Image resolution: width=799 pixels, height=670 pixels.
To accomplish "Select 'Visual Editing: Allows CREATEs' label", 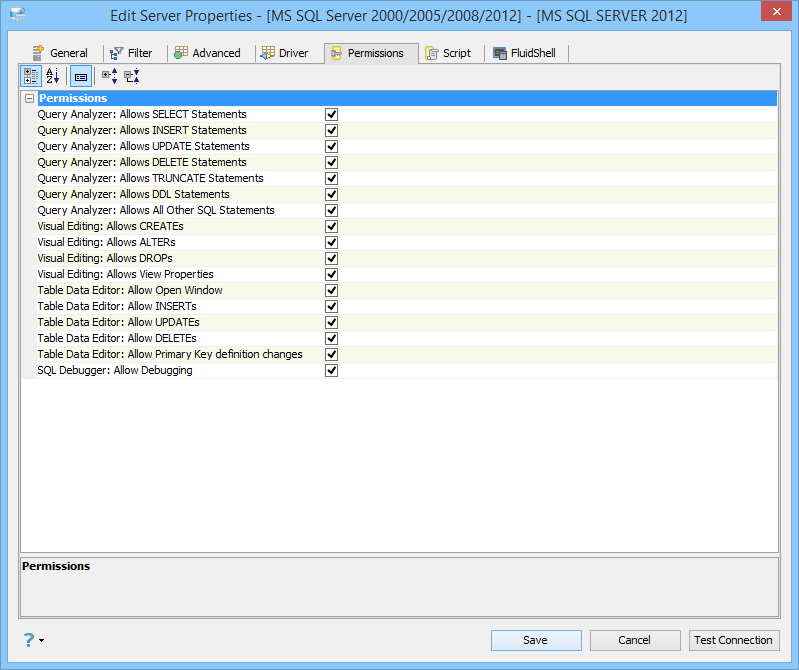I will (110, 226).
